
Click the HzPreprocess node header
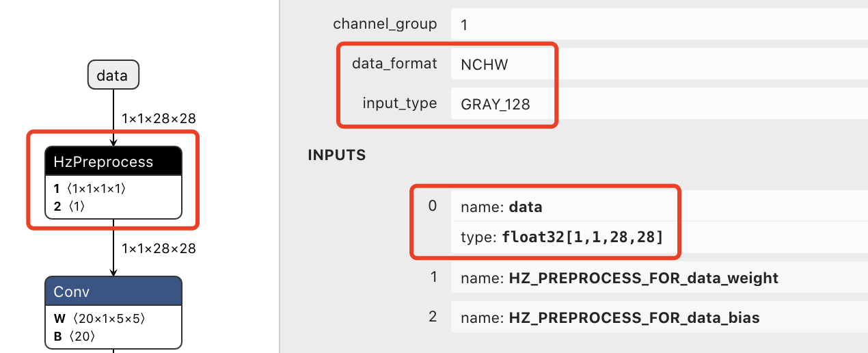tap(113, 161)
